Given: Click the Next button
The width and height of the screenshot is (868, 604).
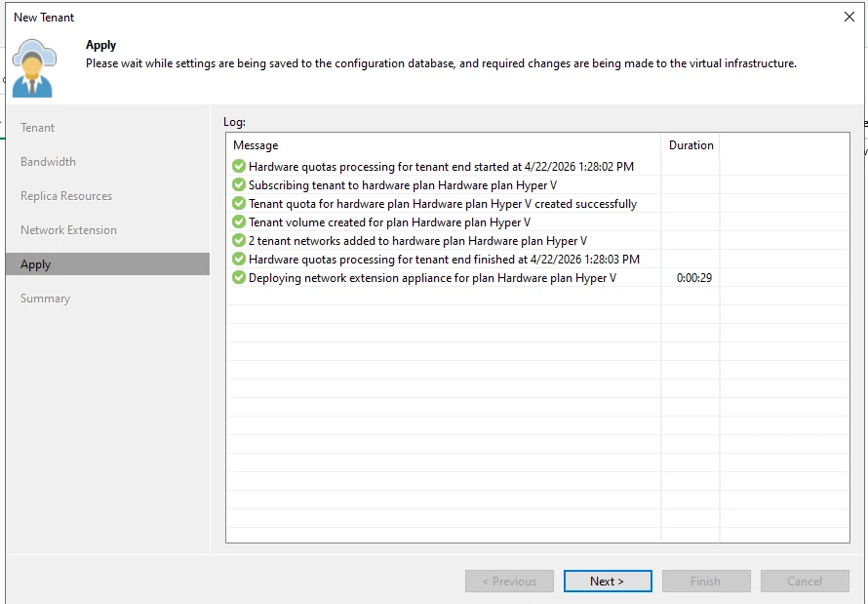Looking at the screenshot, I should pyautogui.click(x=608, y=581).
